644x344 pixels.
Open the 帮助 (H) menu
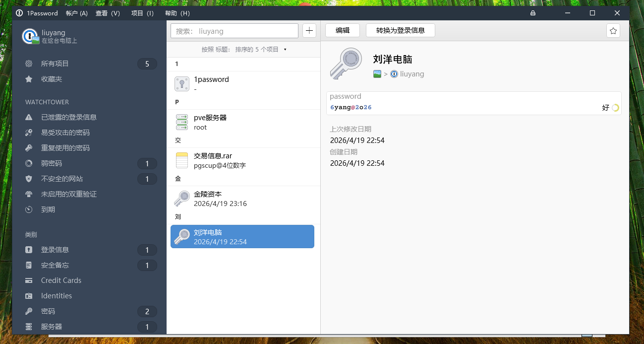[x=177, y=13]
